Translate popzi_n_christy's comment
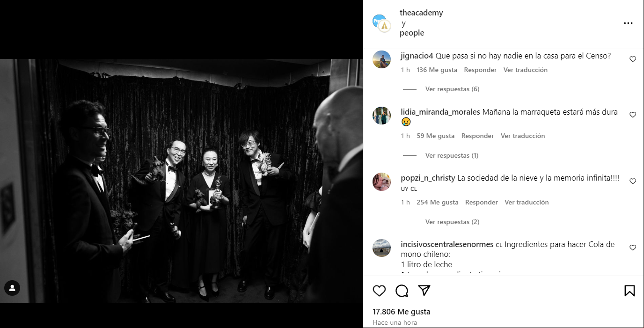 click(527, 202)
